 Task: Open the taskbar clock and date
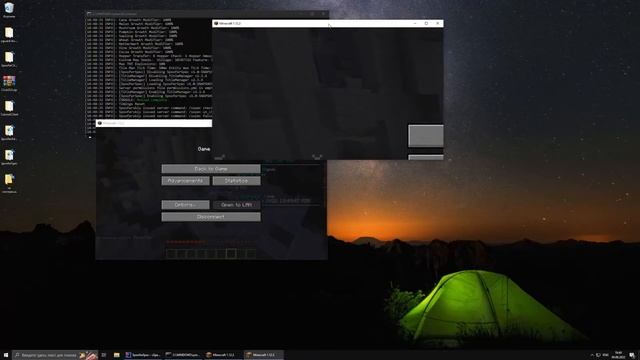tap(618, 355)
